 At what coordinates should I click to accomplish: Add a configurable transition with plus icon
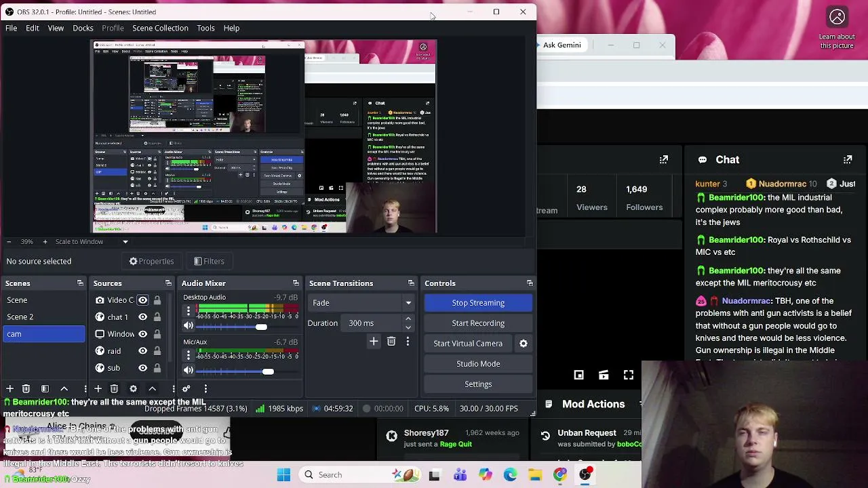point(374,342)
